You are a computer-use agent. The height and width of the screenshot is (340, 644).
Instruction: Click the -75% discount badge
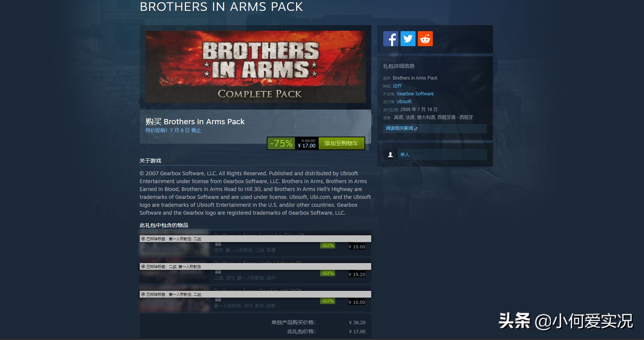click(281, 143)
